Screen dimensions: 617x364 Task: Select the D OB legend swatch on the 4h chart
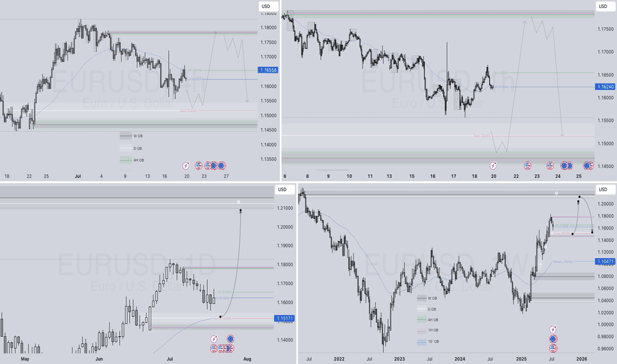[126, 149]
